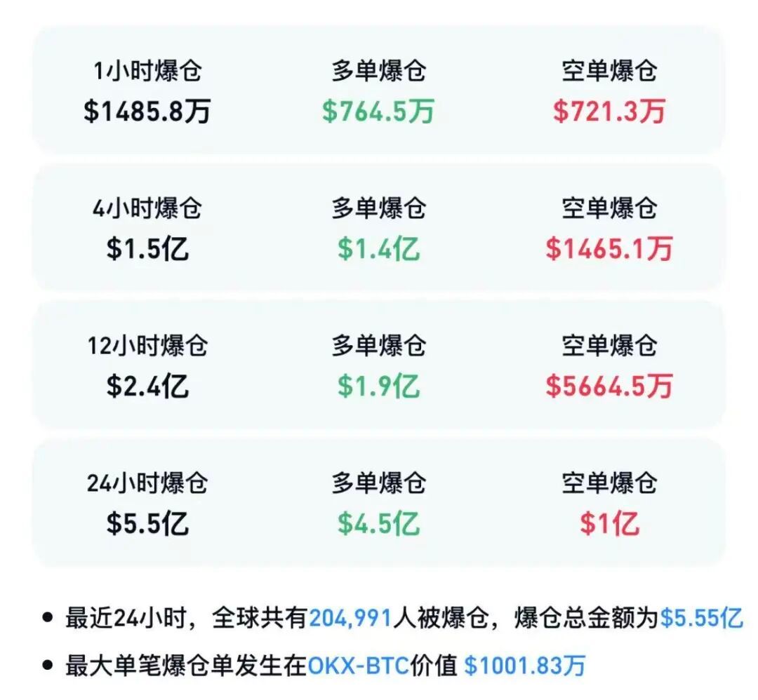Click the green $1.4亿 figure
Image resolution: width=758 pixels, height=700 pixels.
pyautogui.click(x=379, y=250)
